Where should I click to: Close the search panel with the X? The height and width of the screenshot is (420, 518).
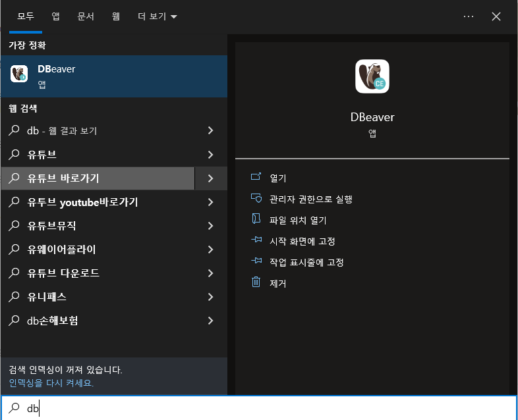coord(496,16)
